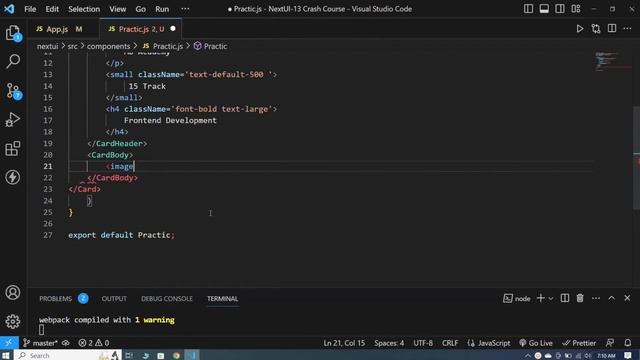Open the Extensions view
640x360 pixels.
click(x=13, y=149)
